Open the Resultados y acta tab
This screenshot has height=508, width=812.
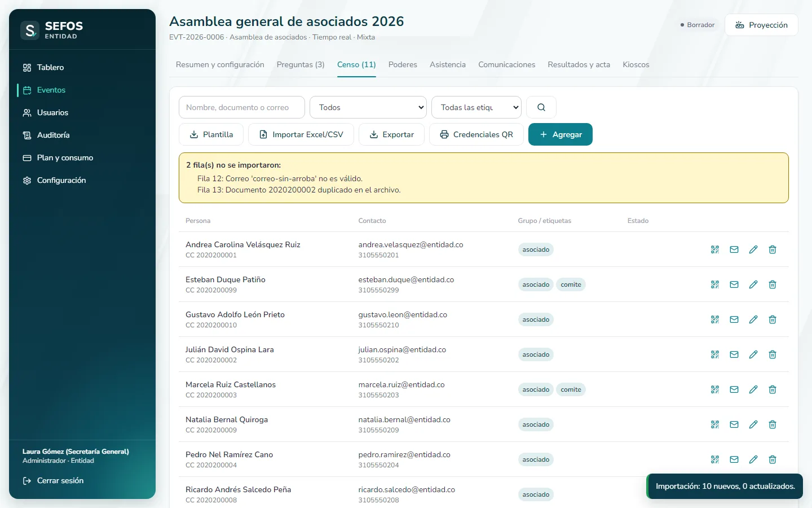click(x=579, y=65)
